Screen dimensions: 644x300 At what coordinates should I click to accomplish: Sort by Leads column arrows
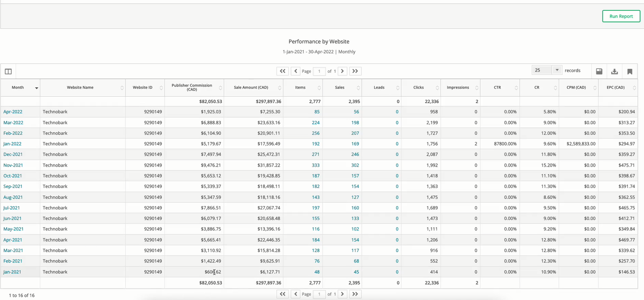tap(398, 88)
